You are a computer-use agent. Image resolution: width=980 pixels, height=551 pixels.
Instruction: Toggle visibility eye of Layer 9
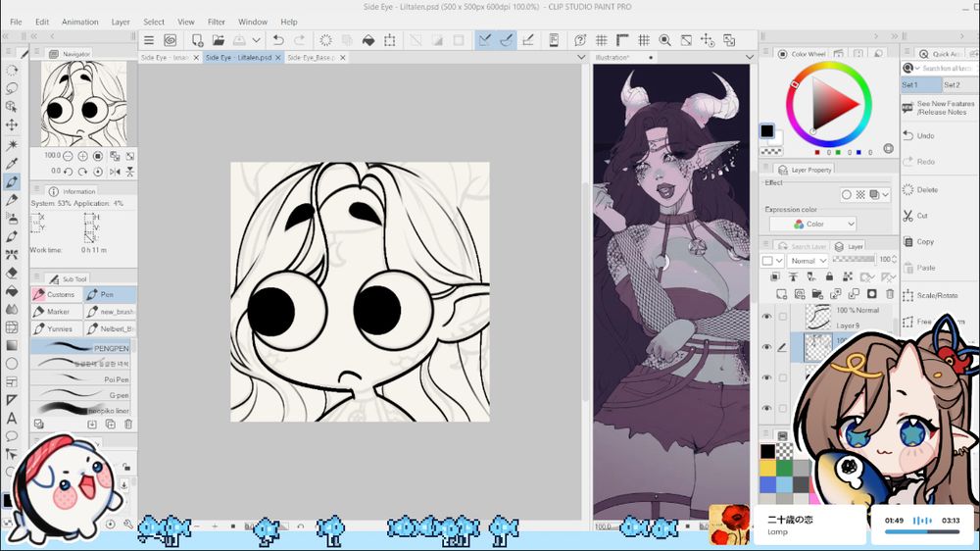(767, 317)
